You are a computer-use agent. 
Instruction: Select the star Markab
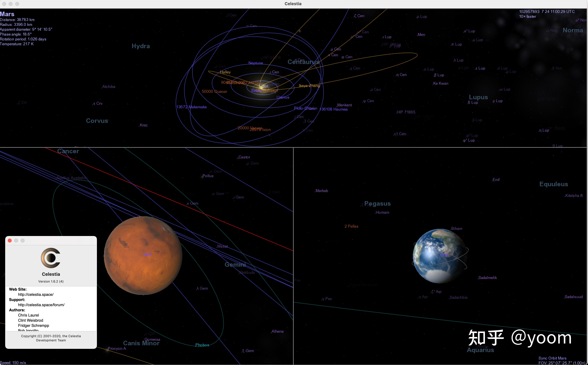click(x=322, y=191)
